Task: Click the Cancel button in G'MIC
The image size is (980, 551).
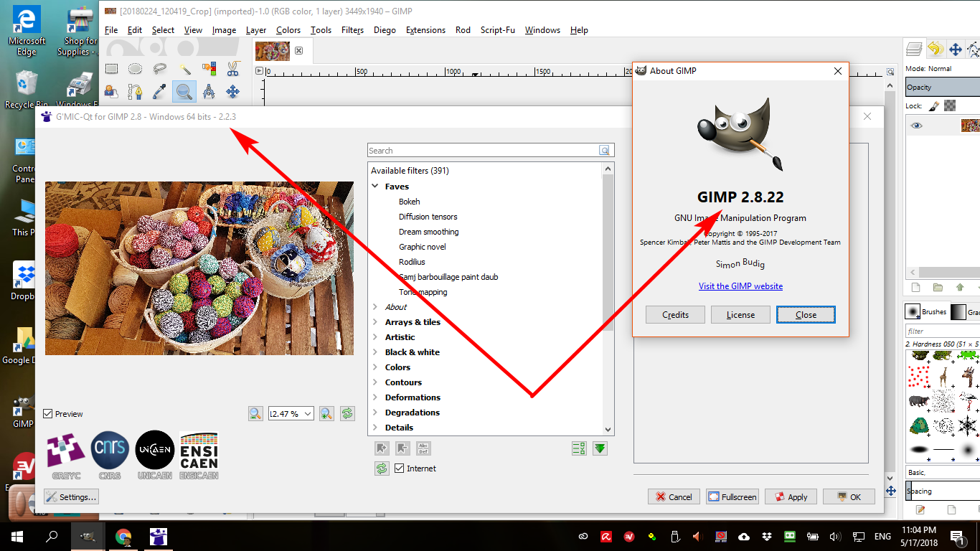Action: [674, 496]
